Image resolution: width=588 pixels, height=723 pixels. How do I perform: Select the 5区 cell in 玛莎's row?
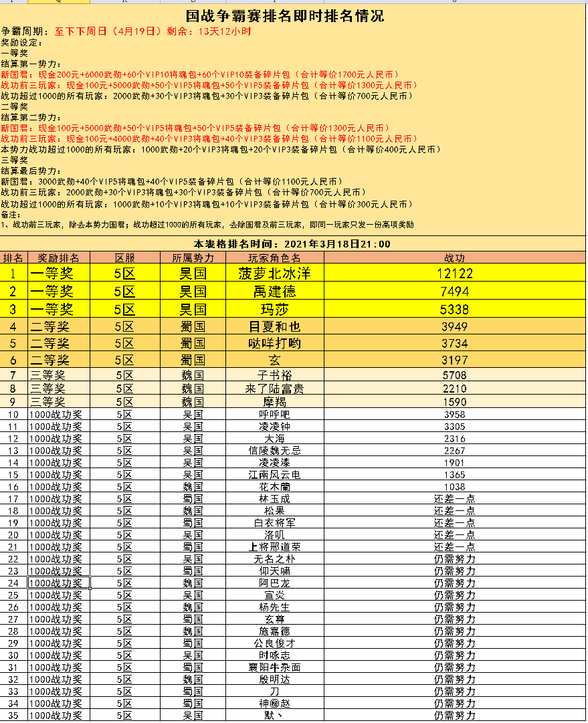125,310
